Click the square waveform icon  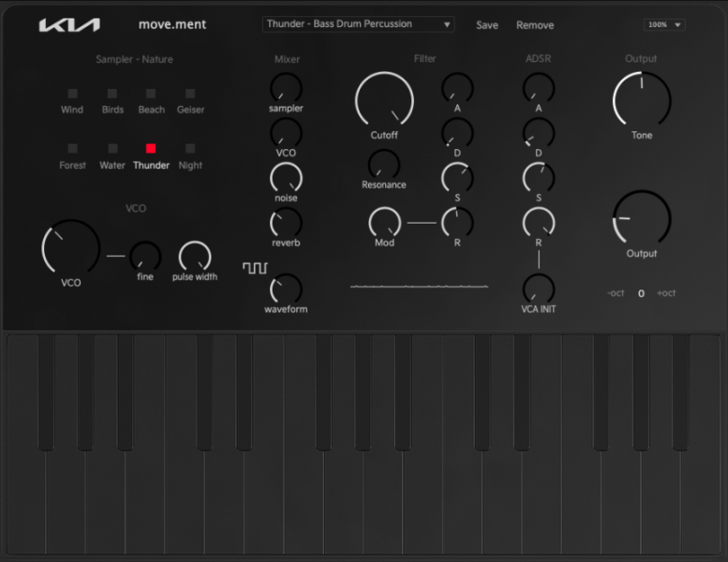point(255,268)
